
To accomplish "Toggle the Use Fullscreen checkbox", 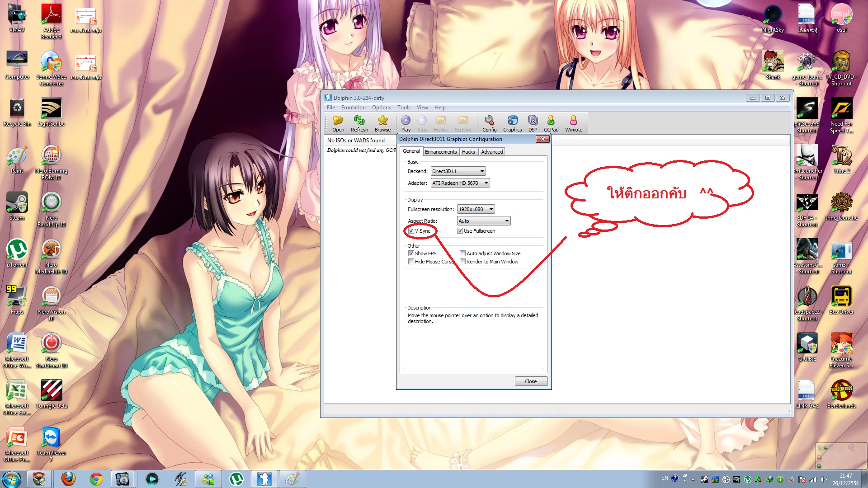I will 460,231.
